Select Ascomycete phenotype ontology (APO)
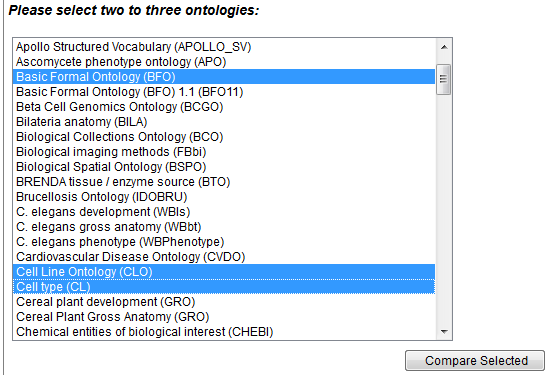Image resolution: width=553 pixels, height=375 pixels. tap(224, 62)
